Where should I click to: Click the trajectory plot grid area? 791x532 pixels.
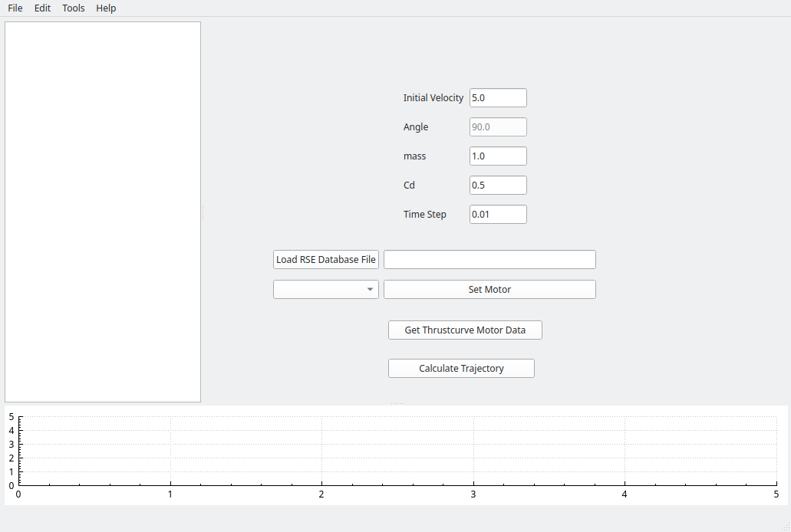pyautogui.click(x=397, y=451)
